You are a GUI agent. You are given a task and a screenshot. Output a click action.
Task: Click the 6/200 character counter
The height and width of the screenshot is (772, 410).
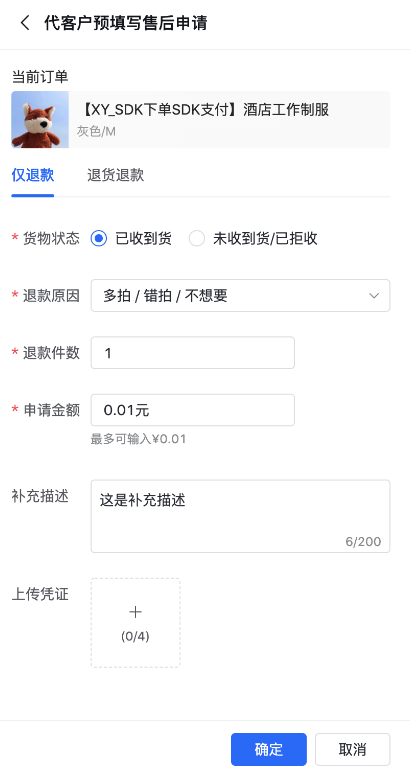pyautogui.click(x=363, y=542)
